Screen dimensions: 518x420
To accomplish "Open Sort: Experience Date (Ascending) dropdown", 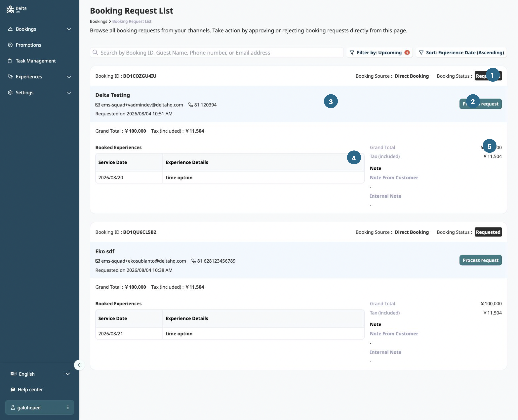I will point(461,53).
